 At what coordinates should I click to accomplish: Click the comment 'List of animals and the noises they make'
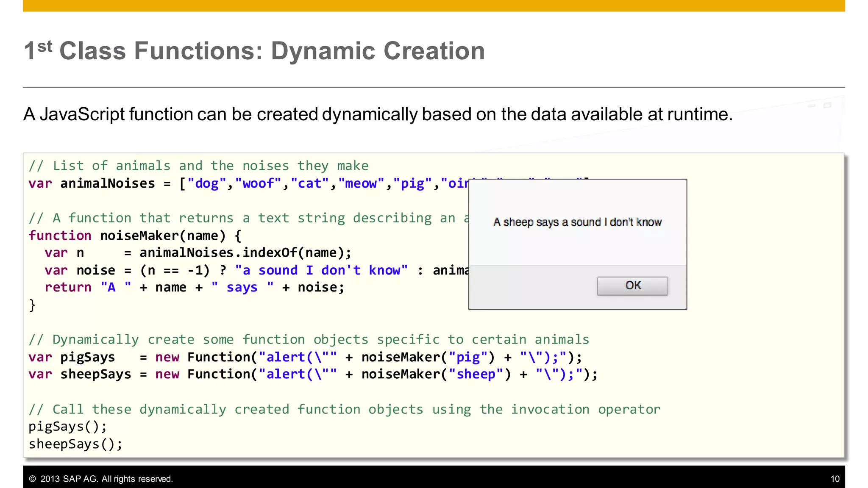pos(198,166)
